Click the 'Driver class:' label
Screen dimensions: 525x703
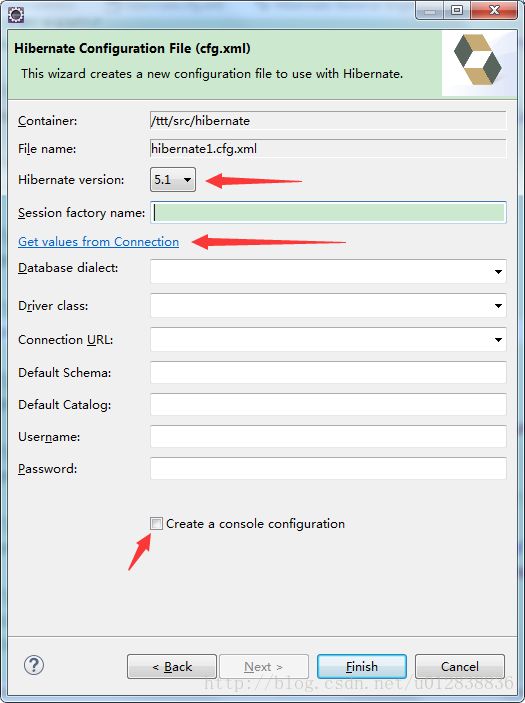click(x=53, y=306)
